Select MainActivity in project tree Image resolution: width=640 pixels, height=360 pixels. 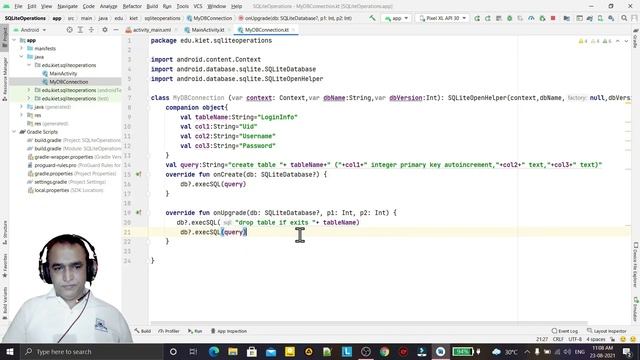click(x=63, y=73)
